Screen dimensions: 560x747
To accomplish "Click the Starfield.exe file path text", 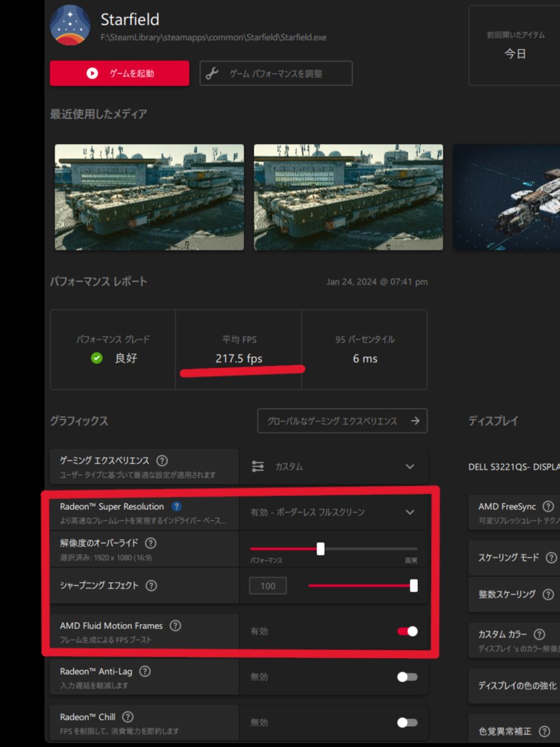I will [214, 37].
